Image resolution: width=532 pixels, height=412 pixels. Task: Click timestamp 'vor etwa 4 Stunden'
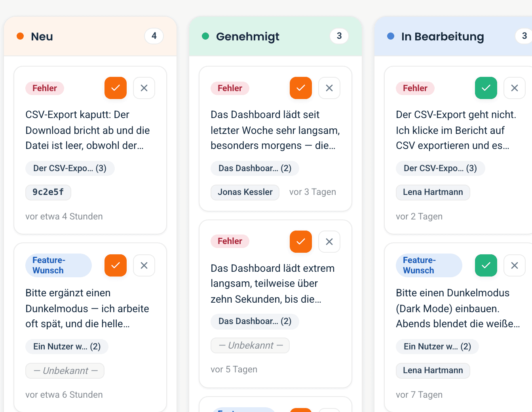(64, 216)
